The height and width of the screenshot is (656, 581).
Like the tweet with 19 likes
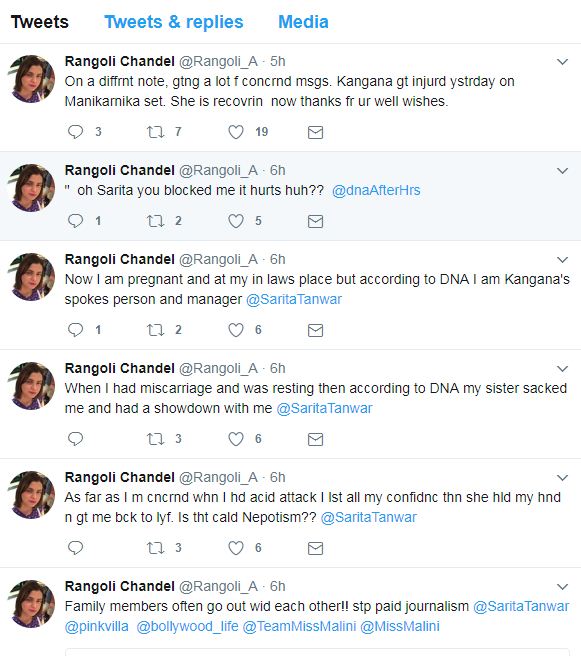[236, 132]
